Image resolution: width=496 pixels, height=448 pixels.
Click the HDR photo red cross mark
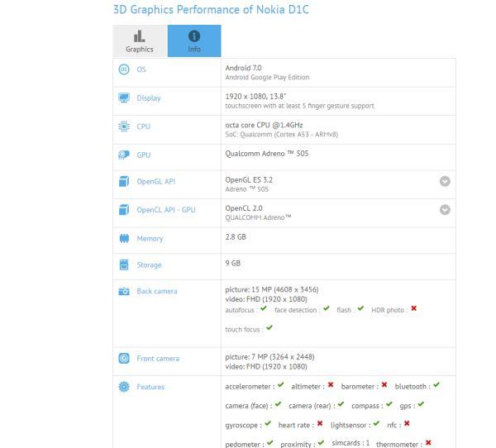[x=414, y=308]
